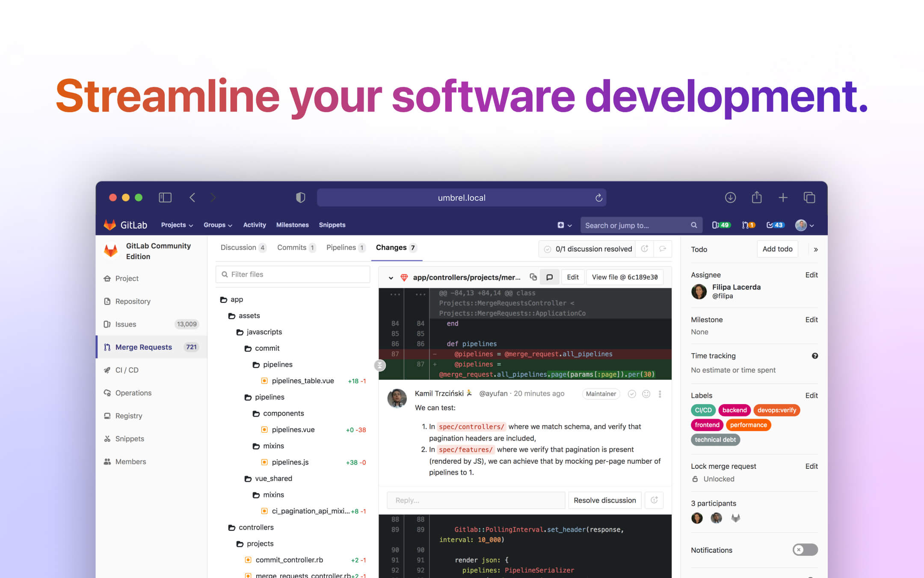Viewport: 924px width, 578px height.
Task: Click the Add todo button
Action: [x=777, y=249]
